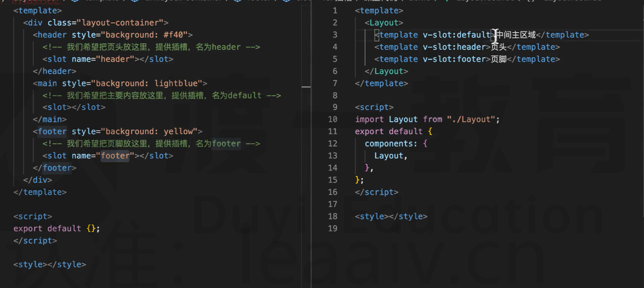Click the #f40 background color value
644x288 pixels.
click(173, 35)
